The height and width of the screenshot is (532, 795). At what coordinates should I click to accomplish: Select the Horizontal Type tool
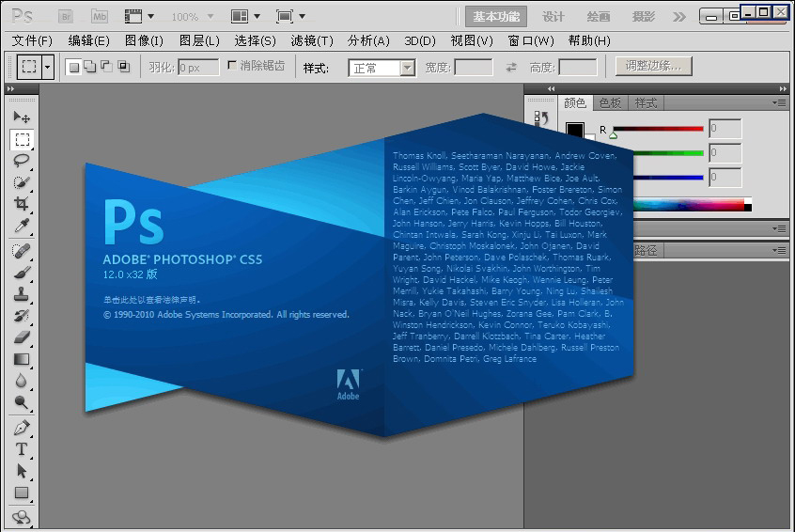tap(22, 449)
